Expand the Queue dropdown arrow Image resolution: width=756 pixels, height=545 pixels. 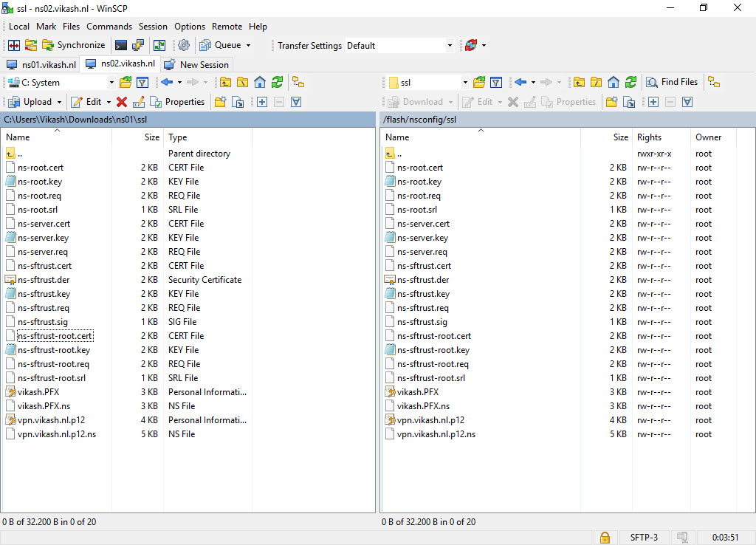point(248,45)
